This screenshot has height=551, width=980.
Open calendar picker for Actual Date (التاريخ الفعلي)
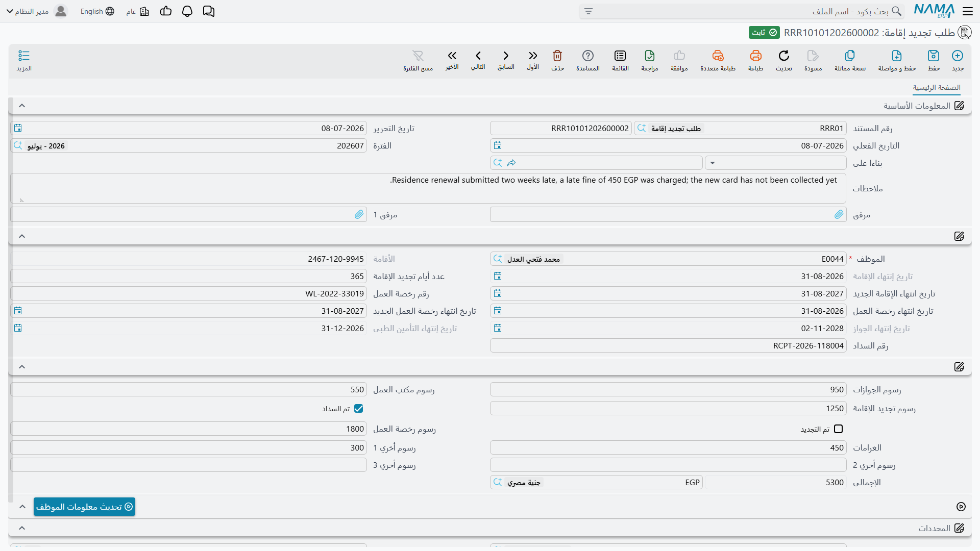tap(498, 146)
